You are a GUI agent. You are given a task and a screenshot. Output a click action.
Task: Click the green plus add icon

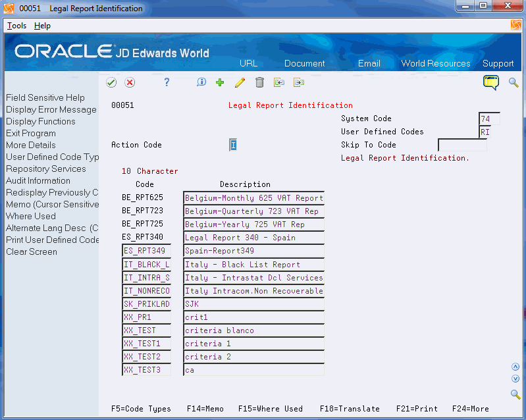click(x=220, y=82)
